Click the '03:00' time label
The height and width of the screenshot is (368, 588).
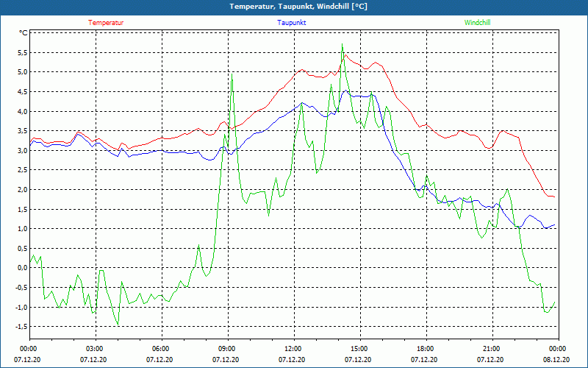96,349
